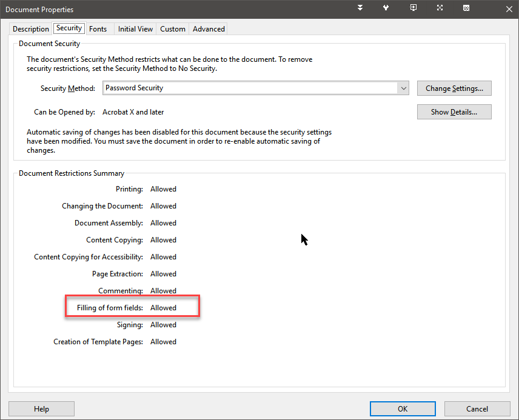Click the four-arrows expand icon in title bar
The width and height of the screenshot is (519, 420).
(x=440, y=8)
